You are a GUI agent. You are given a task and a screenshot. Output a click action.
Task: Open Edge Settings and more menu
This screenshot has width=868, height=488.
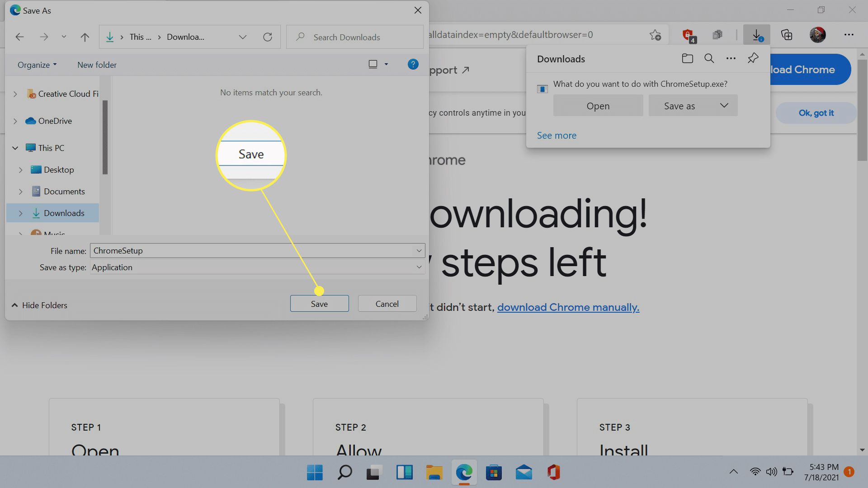click(849, 35)
